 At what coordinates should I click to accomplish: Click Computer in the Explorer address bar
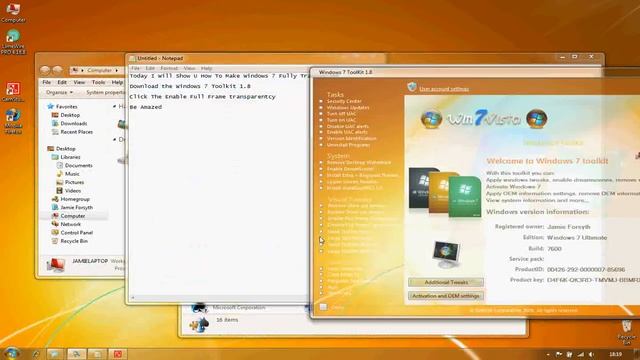(99, 70)
